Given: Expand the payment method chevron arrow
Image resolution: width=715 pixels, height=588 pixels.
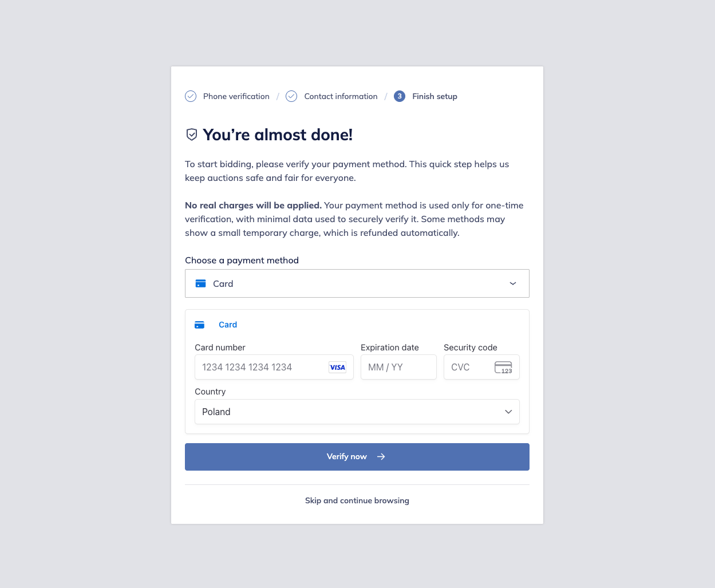Looking at the screenshot, I should click(513, 283).
